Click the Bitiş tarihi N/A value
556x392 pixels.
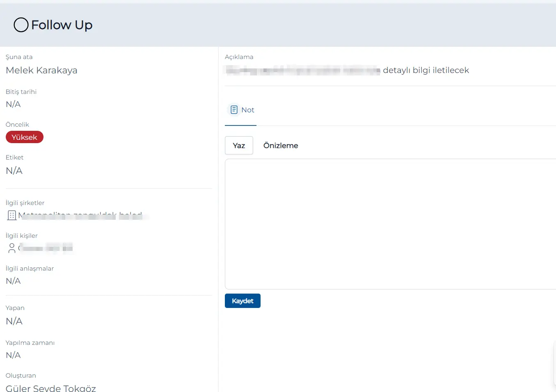13,104
